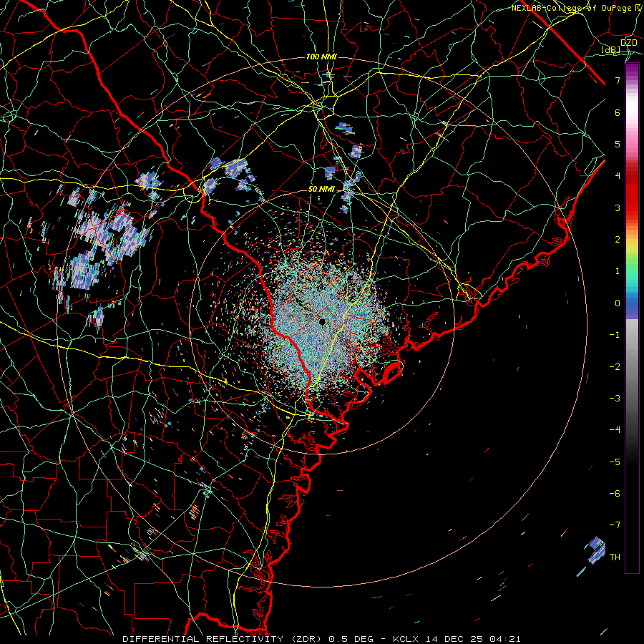Click the "1" value on the color scale
This screenshot has height=644, width=644.
pos(618,271)
